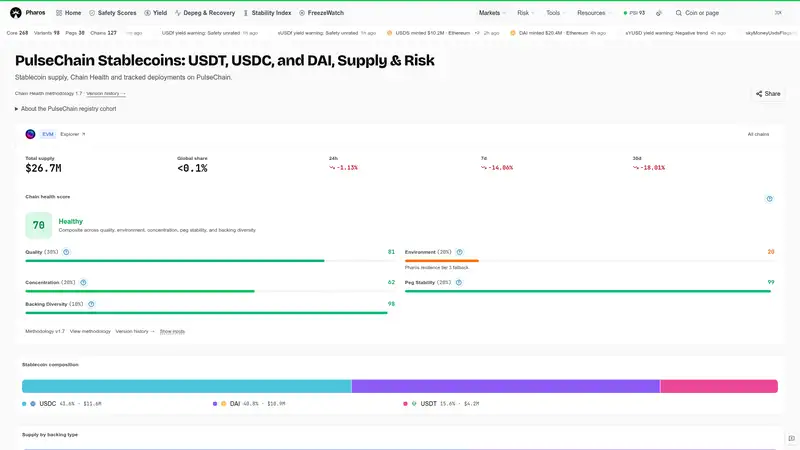Go to Safety Scores section

(x=113, y=13)
